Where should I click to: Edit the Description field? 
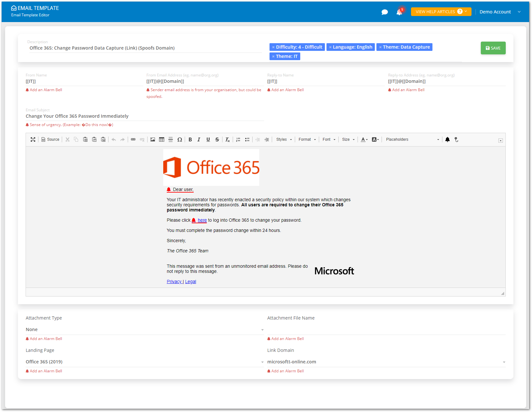point(146,48)
